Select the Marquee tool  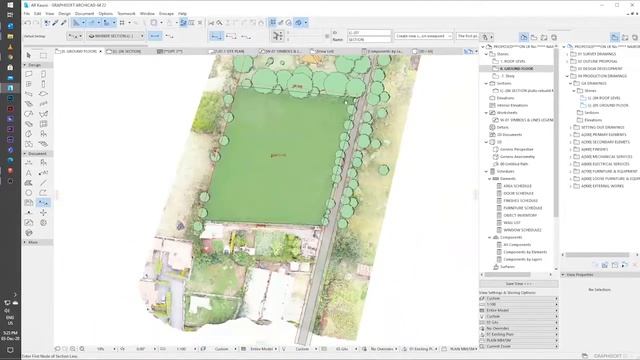click(x=43, y=55)
